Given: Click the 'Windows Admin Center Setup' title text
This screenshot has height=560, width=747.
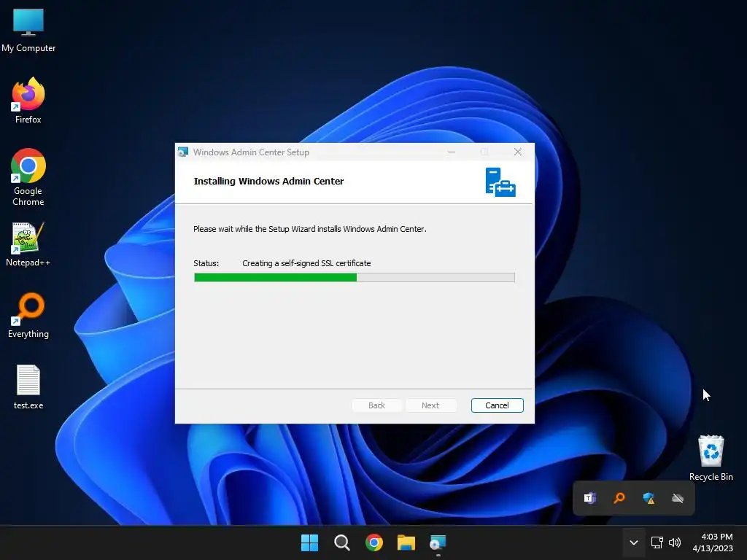Looking at the screenshot, I should coord(251,152).
